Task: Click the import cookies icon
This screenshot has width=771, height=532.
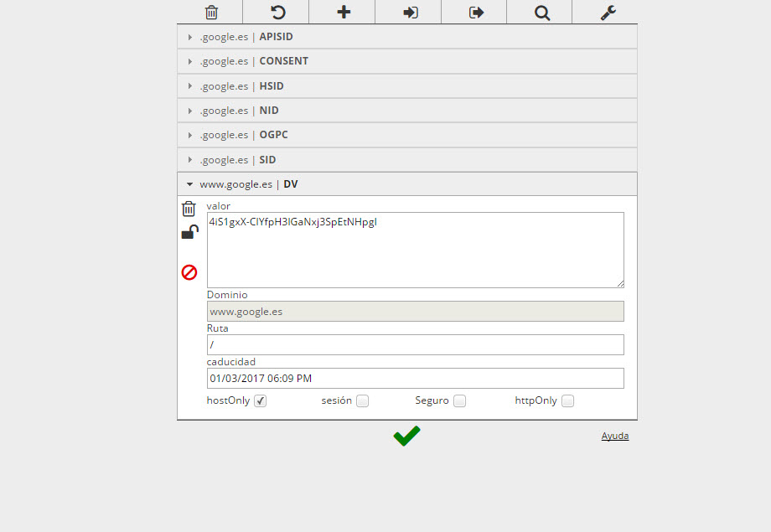Action: coord(410,13)
